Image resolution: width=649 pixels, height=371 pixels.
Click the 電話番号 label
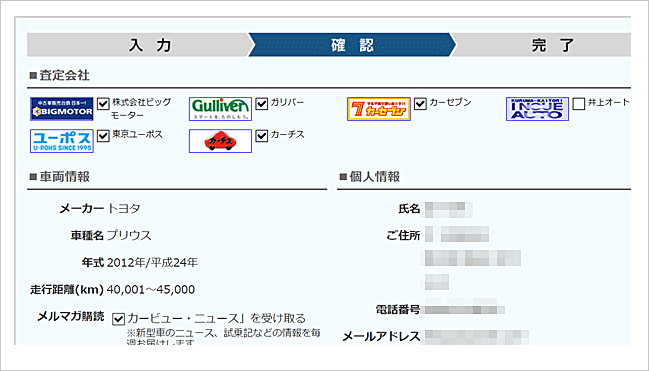[398, 309]
